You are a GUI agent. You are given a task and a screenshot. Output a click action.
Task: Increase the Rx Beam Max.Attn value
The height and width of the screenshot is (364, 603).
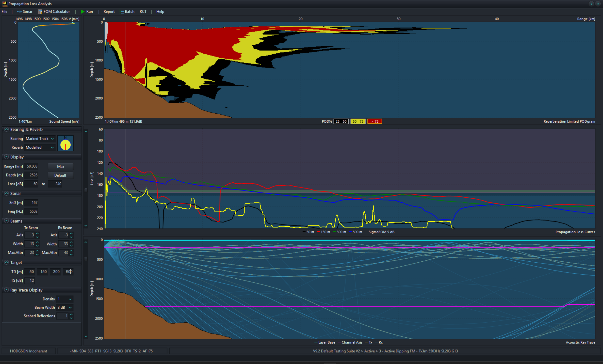click(71, 251)
